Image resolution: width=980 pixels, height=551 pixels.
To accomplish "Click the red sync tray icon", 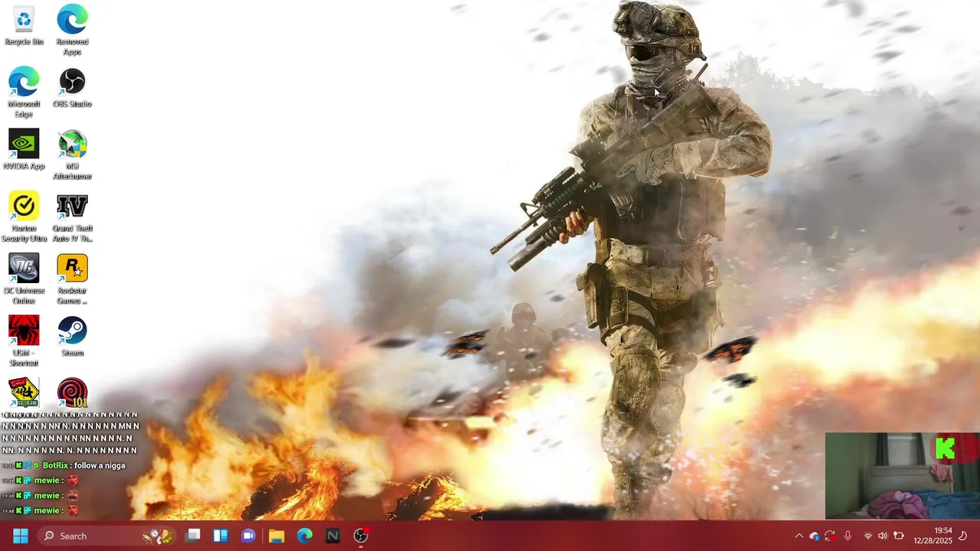I will 830,536.
